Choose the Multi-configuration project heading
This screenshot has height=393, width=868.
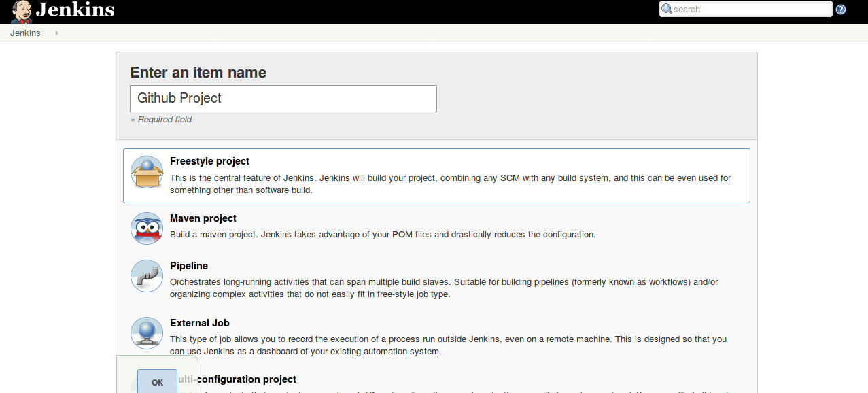(x=238, y=379)
